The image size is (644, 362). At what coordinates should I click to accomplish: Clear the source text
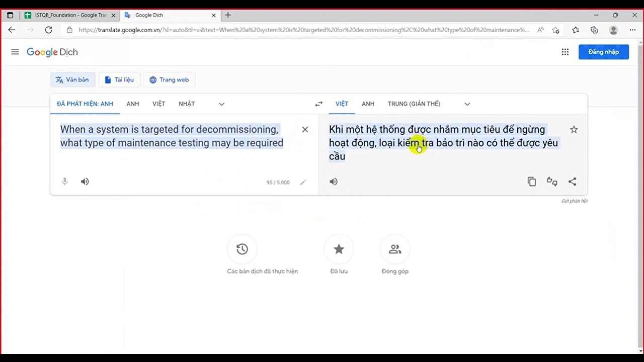pyautogui.click(x=305, y=130)
